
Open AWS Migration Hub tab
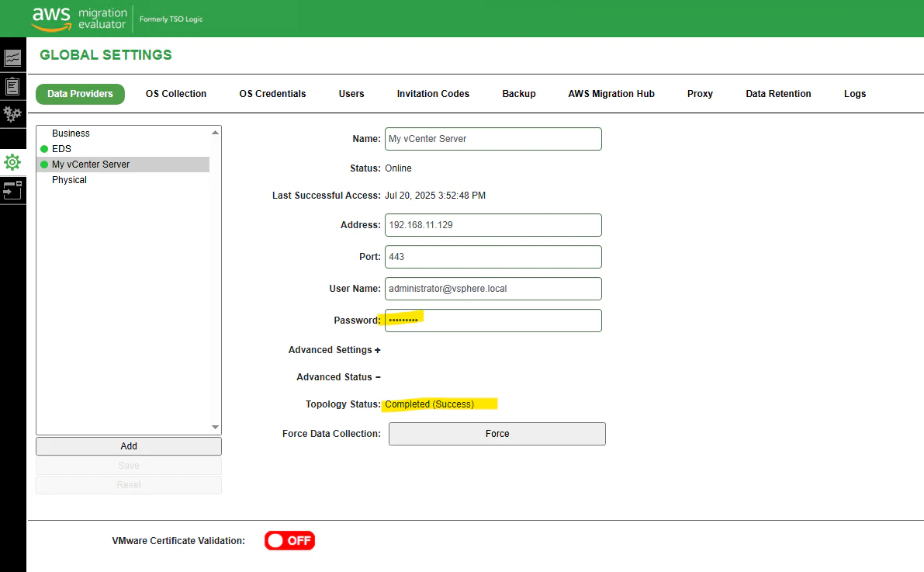[611, 94]
